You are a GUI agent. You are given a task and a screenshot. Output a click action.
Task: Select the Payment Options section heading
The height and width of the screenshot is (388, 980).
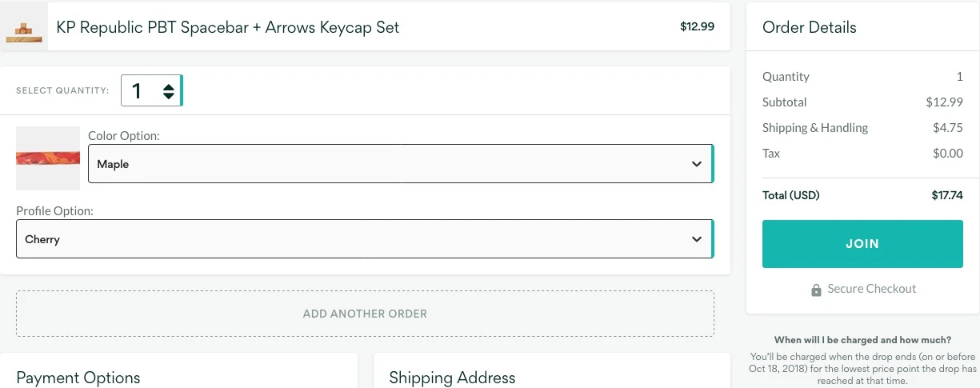(78, 378)
